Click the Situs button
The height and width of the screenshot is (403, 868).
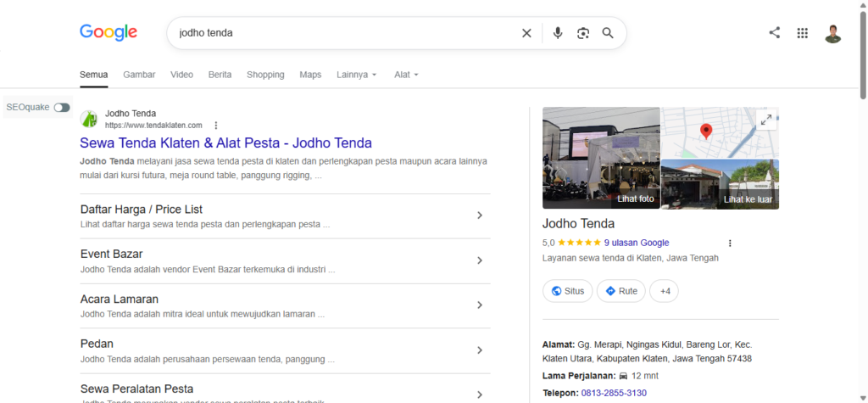[x=567, y=291]
